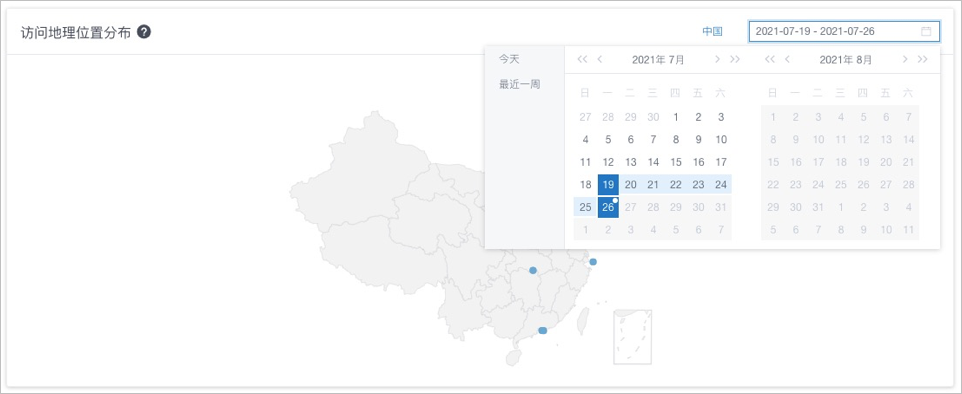This screenshot has height=394, width=962.
Task: Pick July 5 in the calendar
Action: tap(608, 139)
